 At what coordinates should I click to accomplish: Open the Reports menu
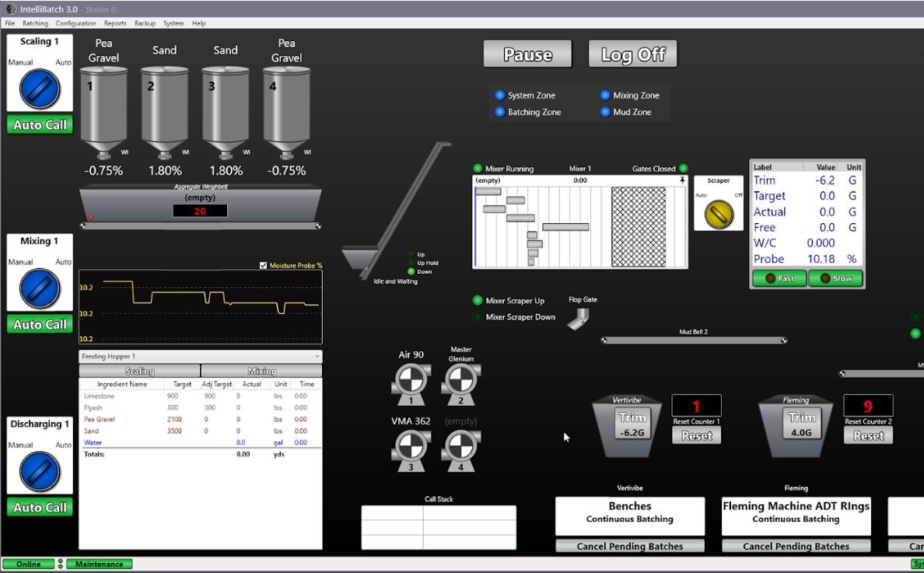click(x=115, y=23)
